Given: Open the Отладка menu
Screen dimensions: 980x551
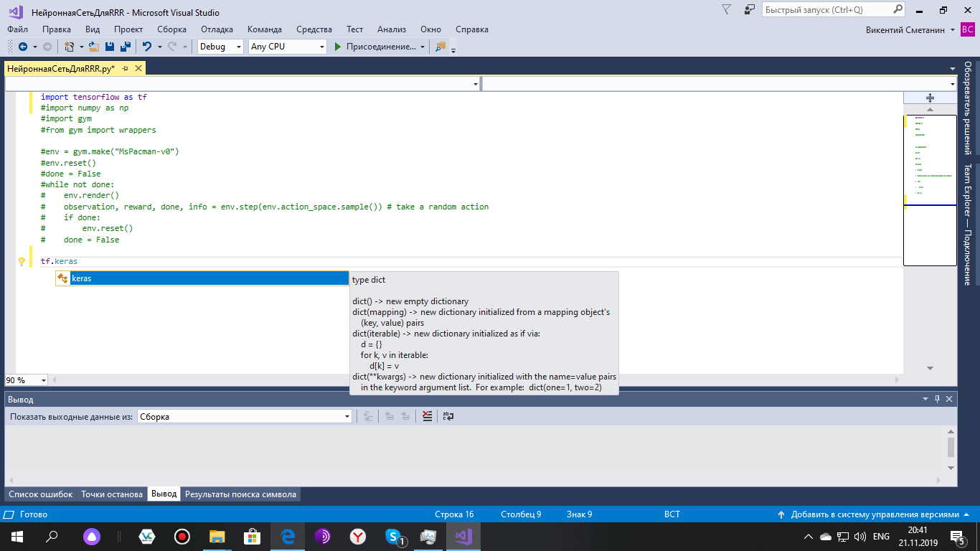Looking at the screenshot, I should 217,29.
